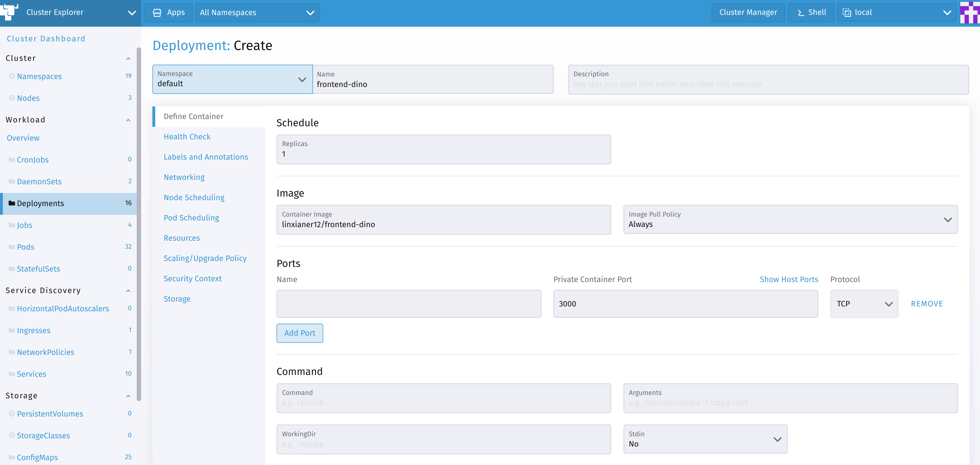The width and height of the screenshot is (980, 465).
Task: Switch to the Networking tab
Action: tap(184, 177)
